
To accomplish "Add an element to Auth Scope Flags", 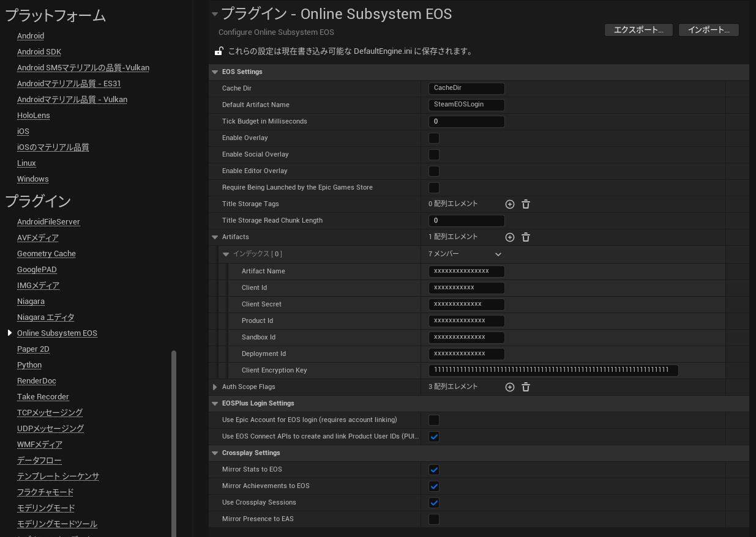I will pyautogui.click(x=510, y=387).
